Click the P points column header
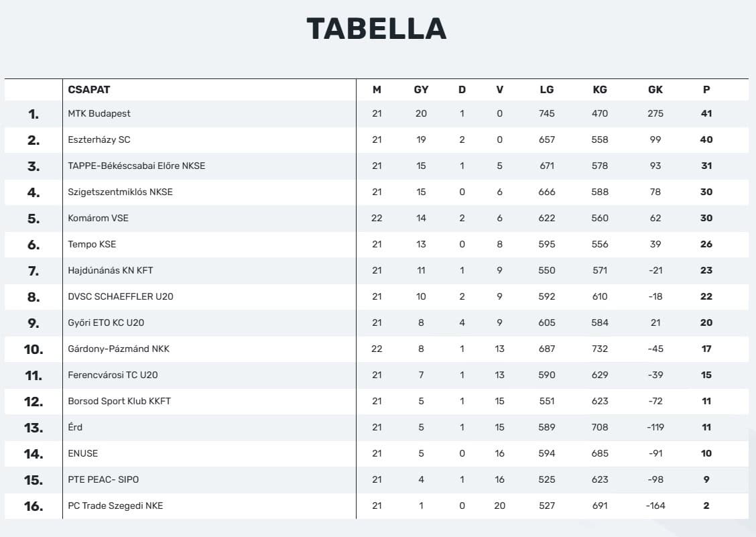This screenshot has height=537, width=756. (x=706, y=89)
